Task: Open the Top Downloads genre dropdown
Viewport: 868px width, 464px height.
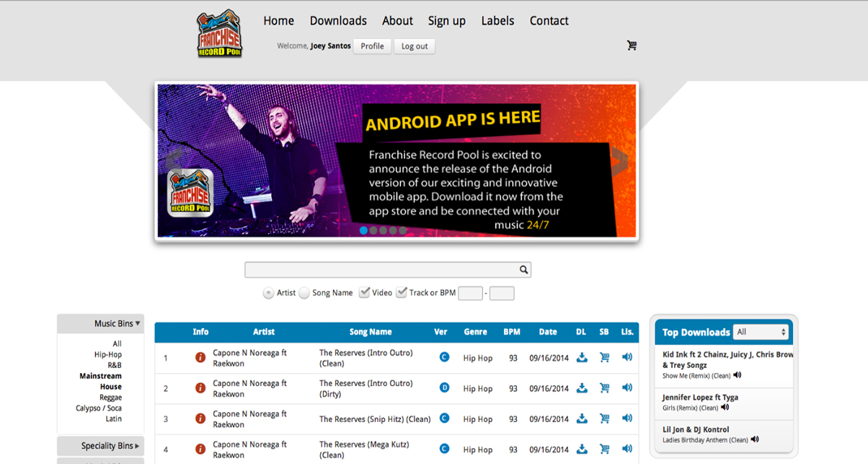Action: (761, 332)
